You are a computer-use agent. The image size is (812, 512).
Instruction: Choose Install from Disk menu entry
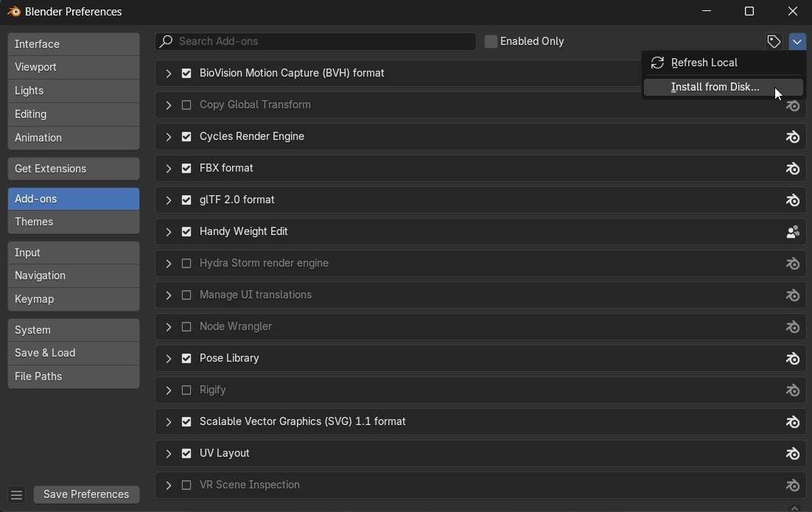click(723, 87)
